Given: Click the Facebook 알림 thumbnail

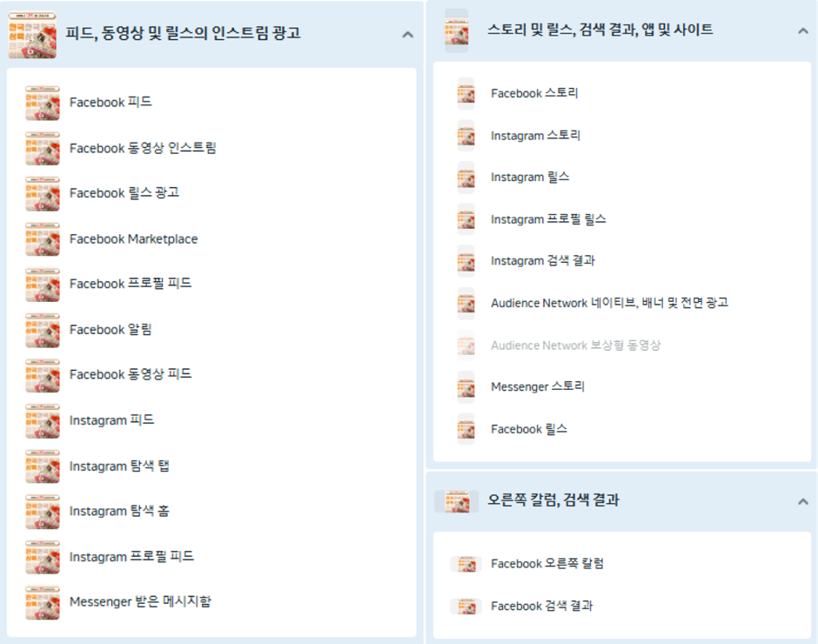Looking at the screenshot, I should pyautogui.click(x=43, y=330).
